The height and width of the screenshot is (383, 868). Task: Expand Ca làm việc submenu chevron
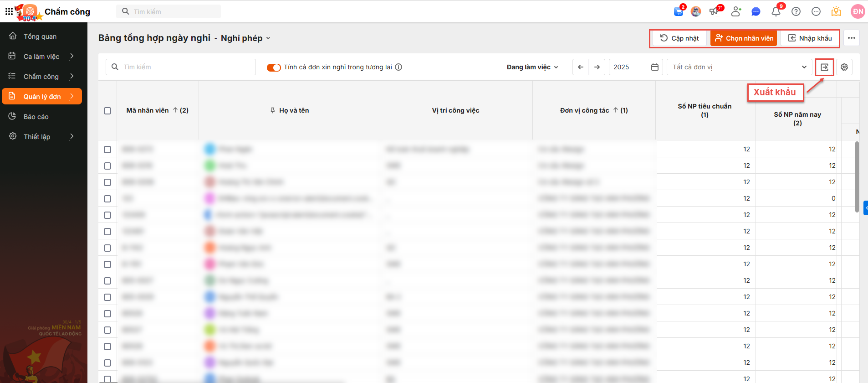coord(72,56)
